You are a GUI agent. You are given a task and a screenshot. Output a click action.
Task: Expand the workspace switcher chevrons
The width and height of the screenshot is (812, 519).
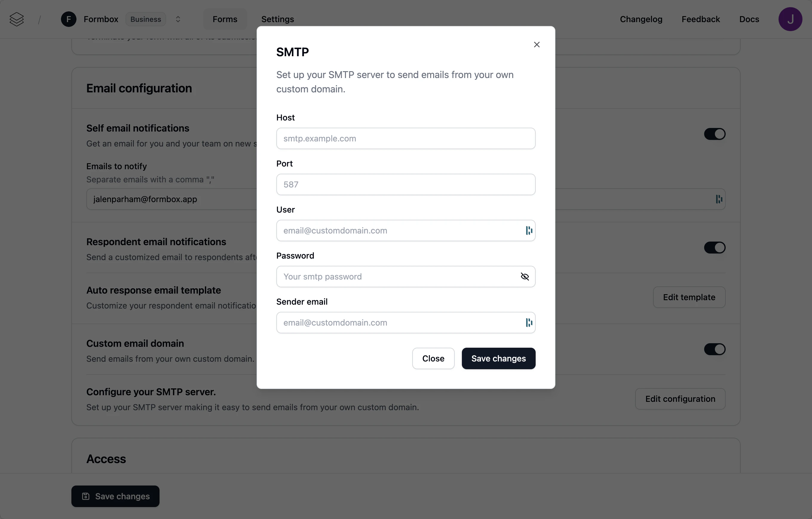[x=178, y=19]
